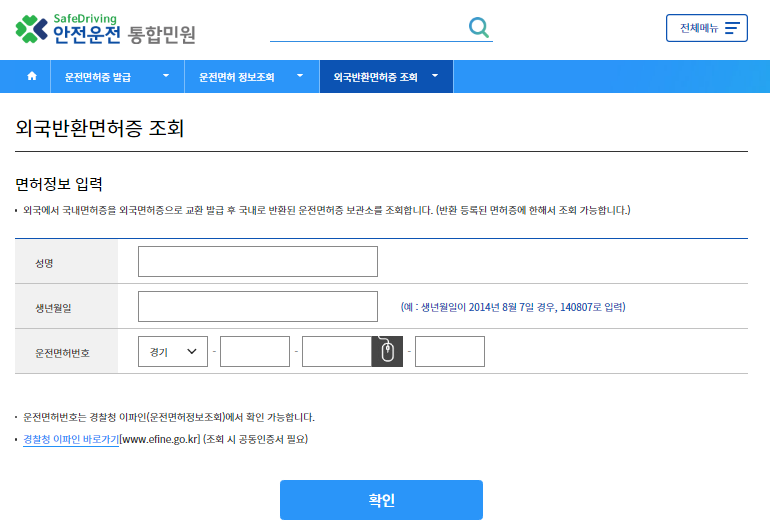Click the mouse input icon by license number
770x528 pixels.
[388, 352]
